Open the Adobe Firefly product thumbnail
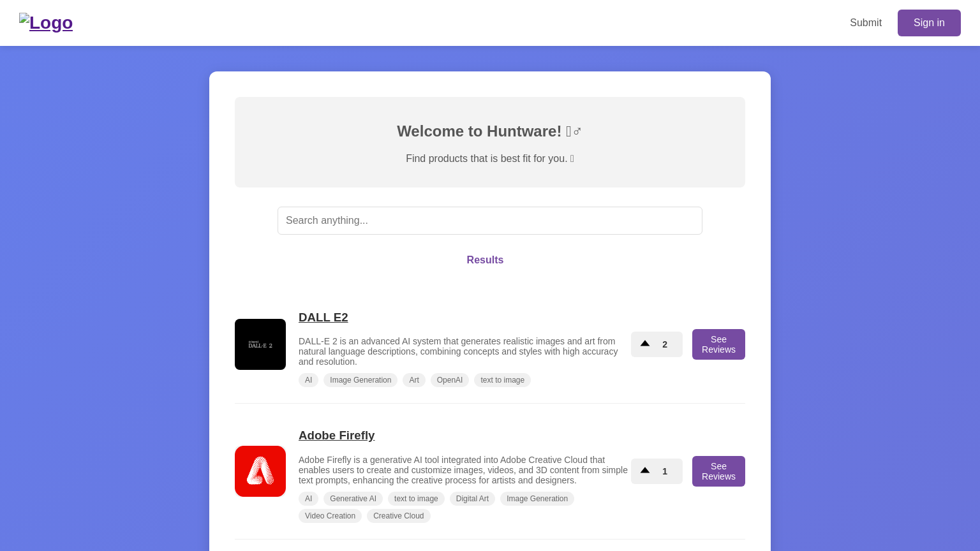Image resolution: width=980 pixels, height=551 pixels. click(x=260, y=471)
